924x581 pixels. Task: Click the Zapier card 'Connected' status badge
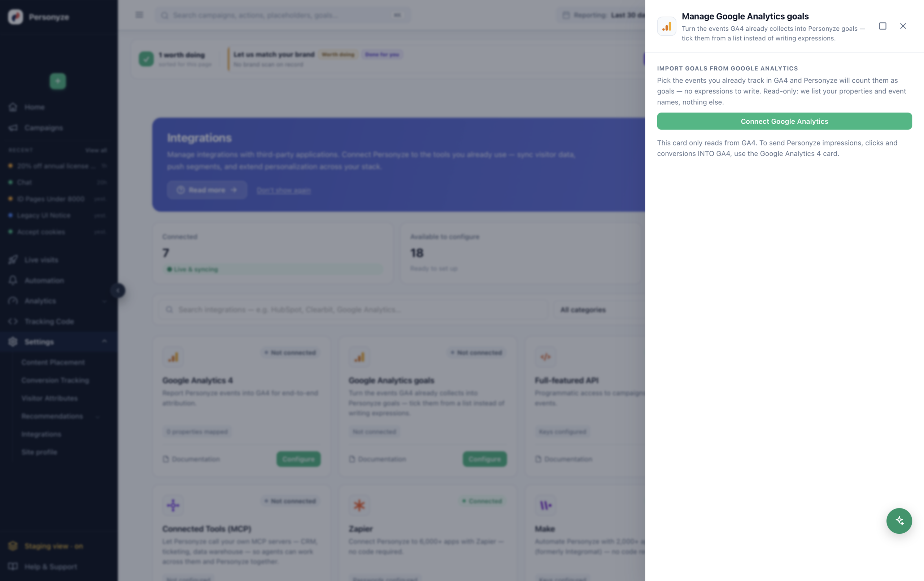click(483, 501)
